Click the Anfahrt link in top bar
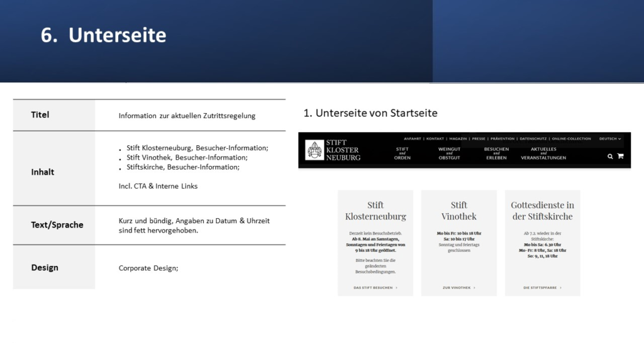 [x=413, y=139]
